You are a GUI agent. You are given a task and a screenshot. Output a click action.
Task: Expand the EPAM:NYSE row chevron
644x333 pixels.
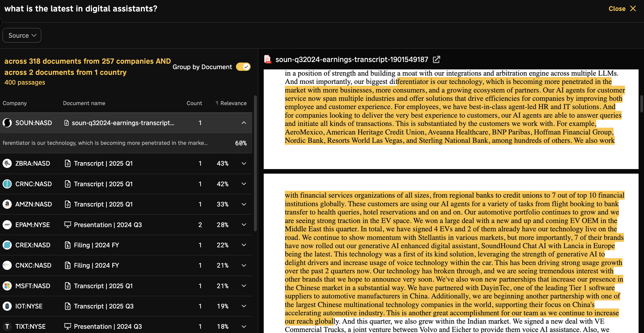(244, 225)
